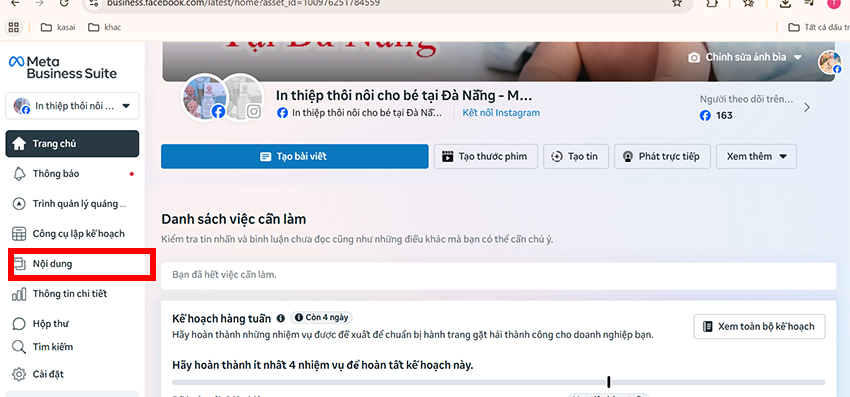Open Chỉnh sửa ảnh bìa dropdown
850x397 pixels.
745,57
